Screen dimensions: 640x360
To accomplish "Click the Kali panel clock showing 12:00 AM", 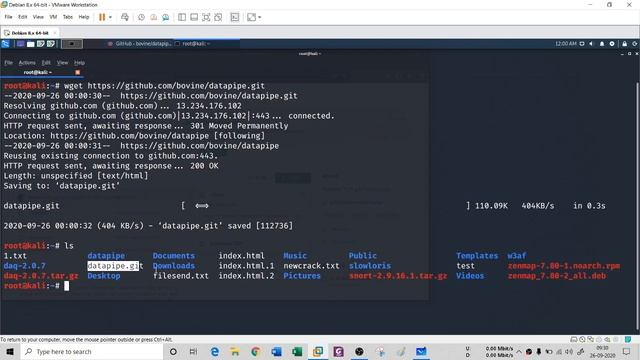I will [566, 44].
